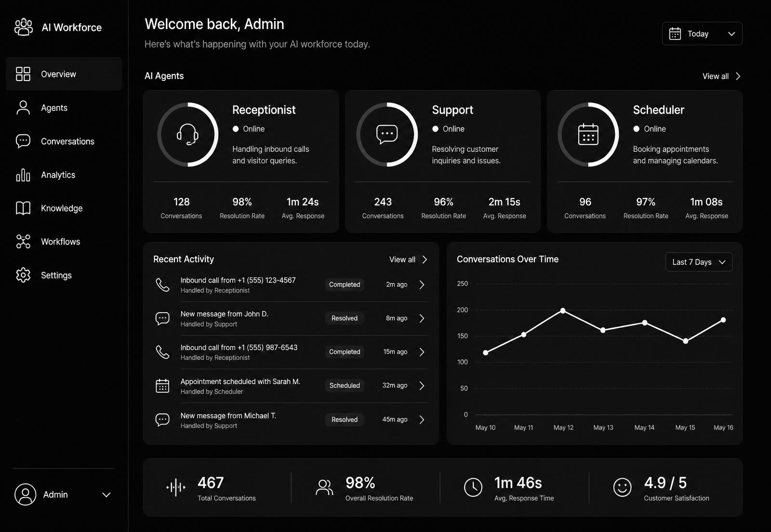Click the Workflows nodes icon

click(x=23, y=241)
